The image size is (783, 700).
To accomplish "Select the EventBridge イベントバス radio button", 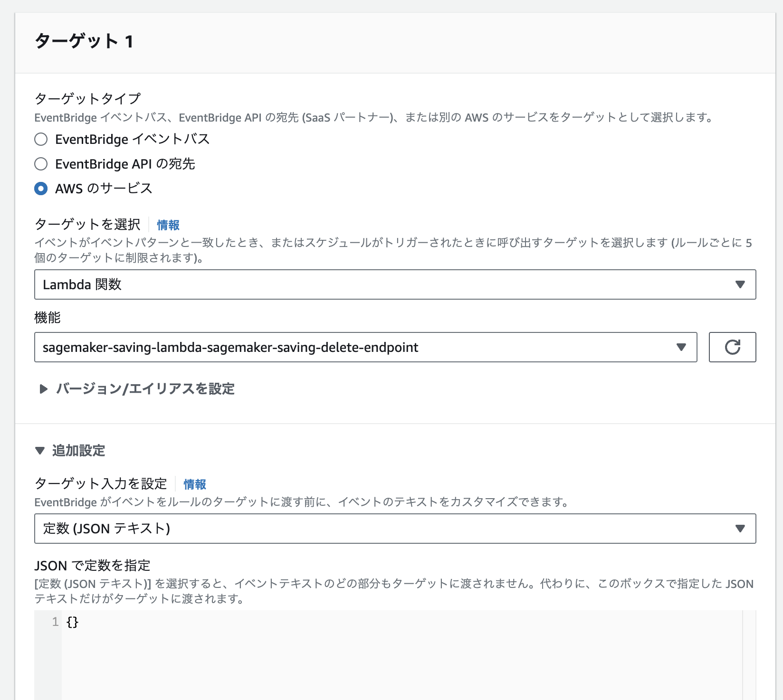I will 40,139.
